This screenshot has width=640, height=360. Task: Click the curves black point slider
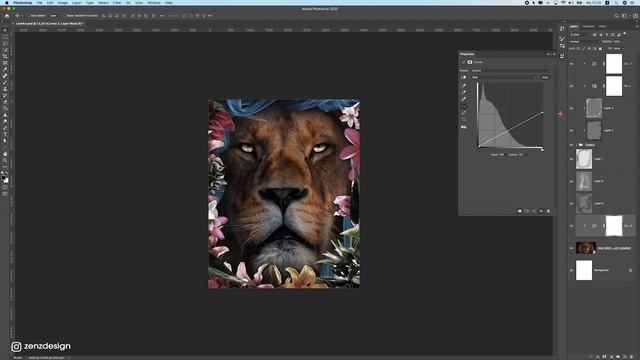478,149
